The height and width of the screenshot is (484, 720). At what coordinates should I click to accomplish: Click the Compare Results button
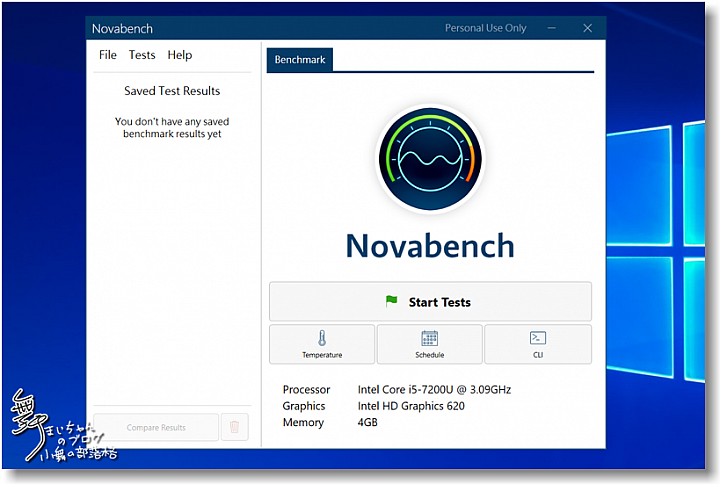click(156, 427)
